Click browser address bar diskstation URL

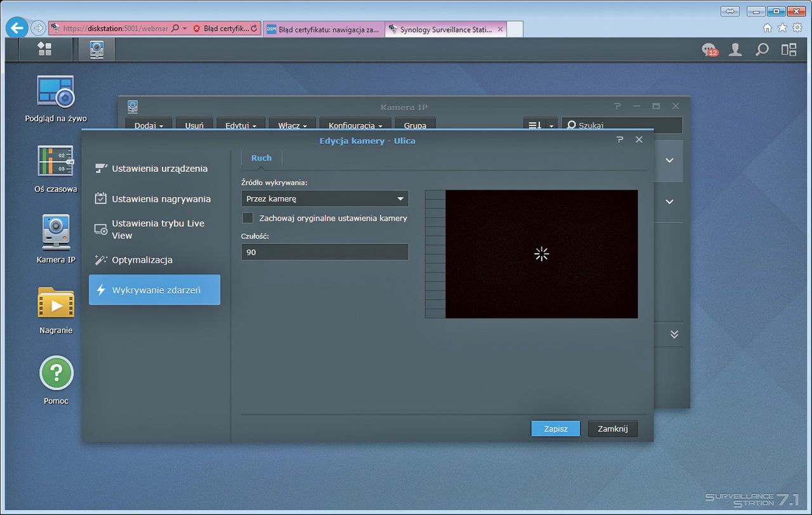(x=114, y=29)
